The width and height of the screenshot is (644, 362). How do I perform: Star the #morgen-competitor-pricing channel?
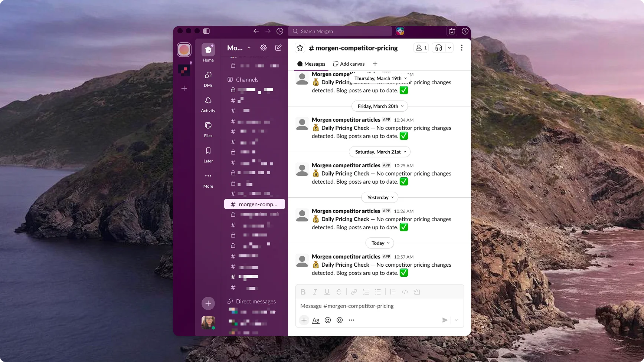300,47
